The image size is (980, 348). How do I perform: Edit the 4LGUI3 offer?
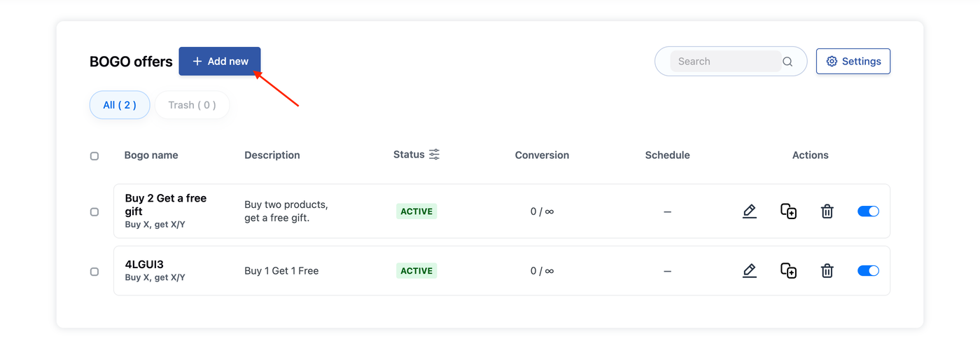point(750,270)
